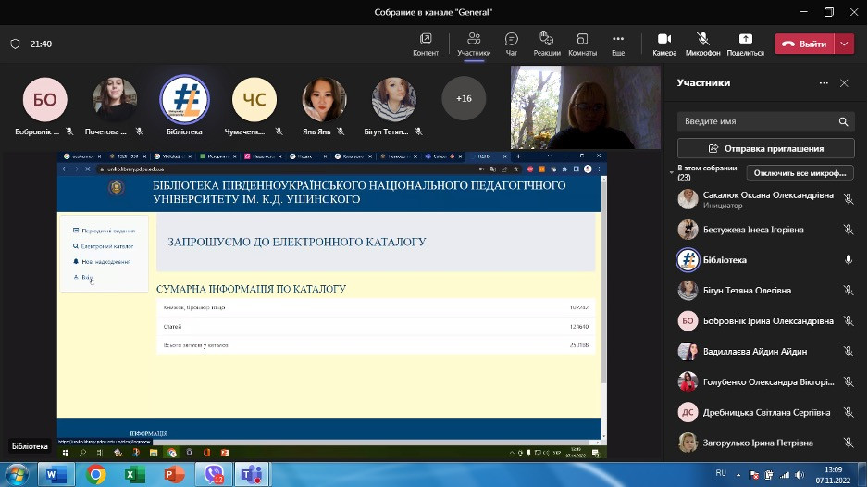This screenshot has height=487, width=868.
Task: Open the More options (Еще) icon
Action: 617,39
